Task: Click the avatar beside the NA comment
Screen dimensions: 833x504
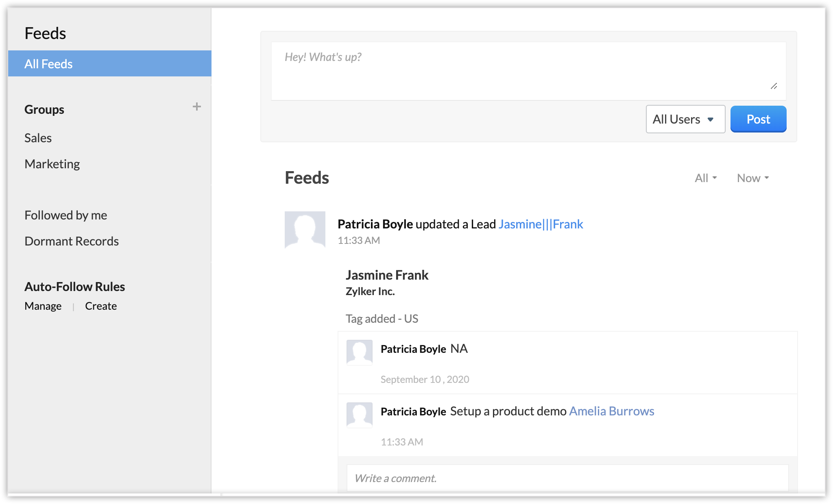Action: pos(359,352)
